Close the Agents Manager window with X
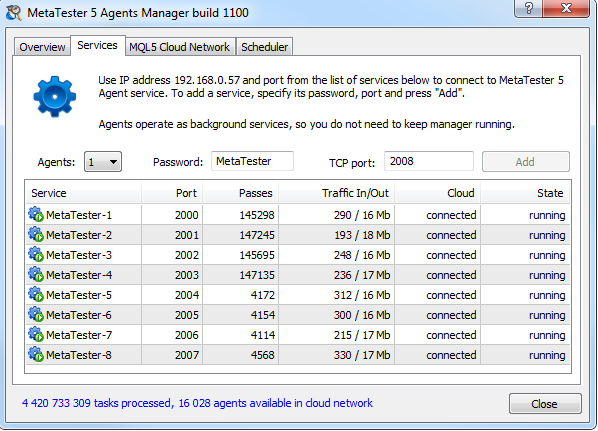 click(x=566, y=8)
